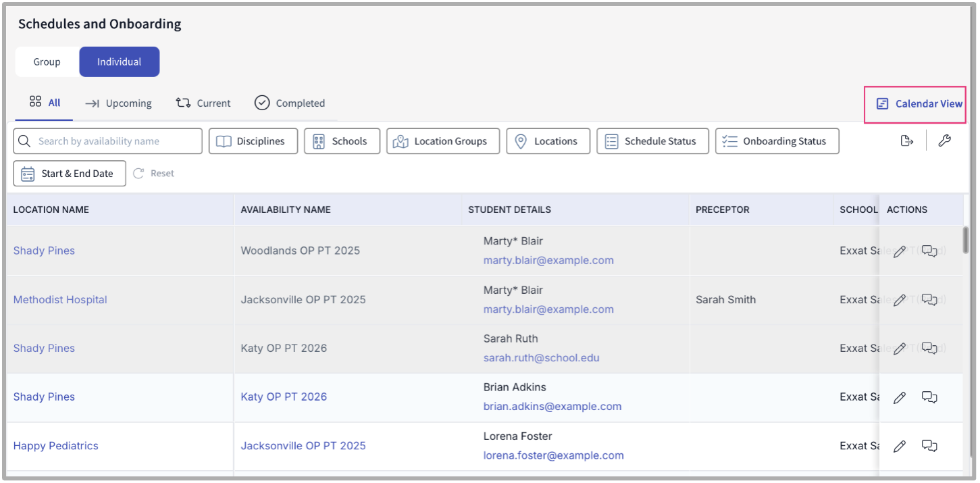This screenshot has width=980, height=483.
Task: Open the wrench settings icon
Action: tap(945, 141)
